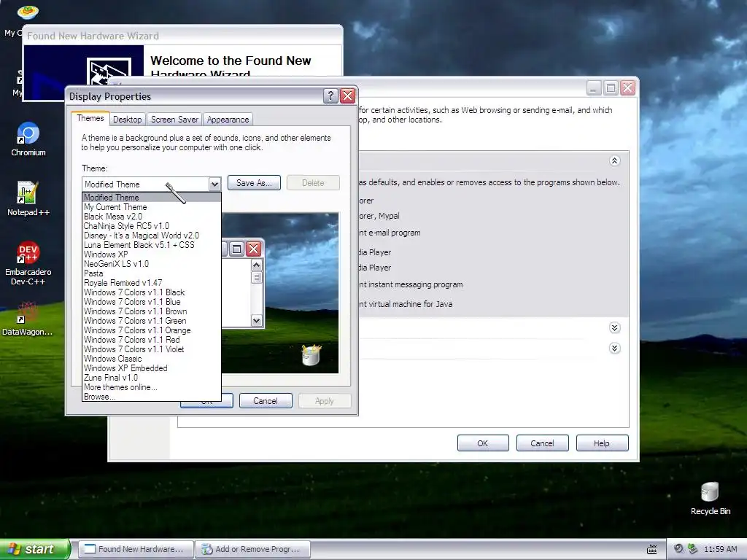Pick the NeoGeniX LS v1.0 theme
This screenshot has width=747, height=560.
click(x=152, y=264)
